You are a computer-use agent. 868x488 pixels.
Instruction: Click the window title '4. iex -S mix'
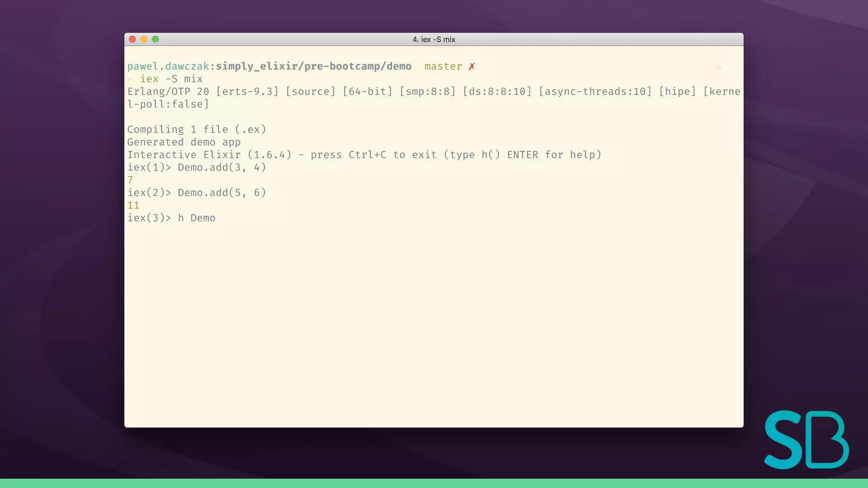434,39
